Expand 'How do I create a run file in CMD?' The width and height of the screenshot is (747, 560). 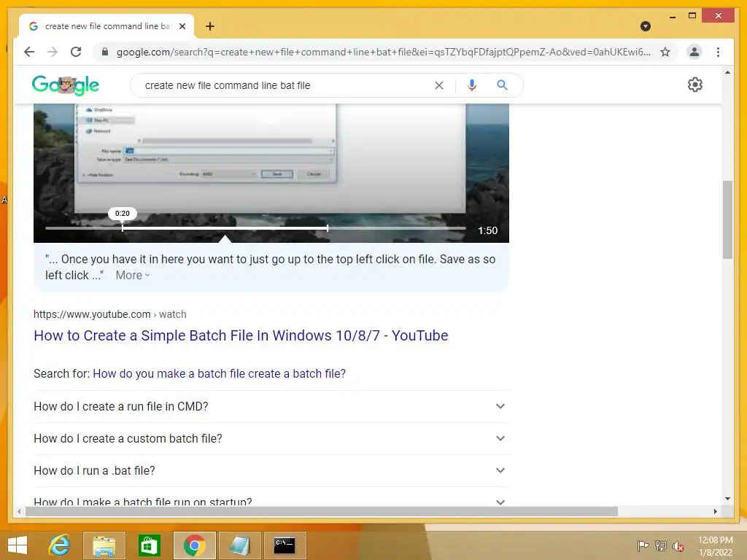pos(271,406)
